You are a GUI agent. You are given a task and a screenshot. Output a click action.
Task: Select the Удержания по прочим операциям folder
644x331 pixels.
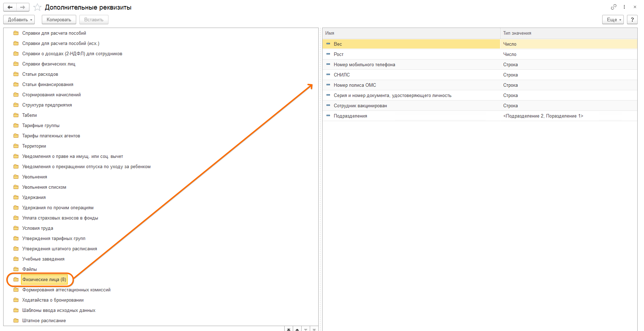[x=58, y=207]
